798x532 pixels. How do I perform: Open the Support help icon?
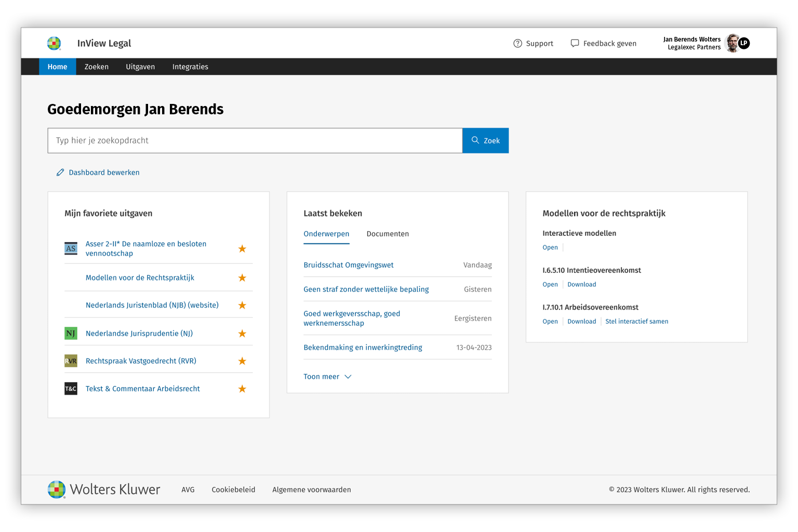click(x=517, y=44)
